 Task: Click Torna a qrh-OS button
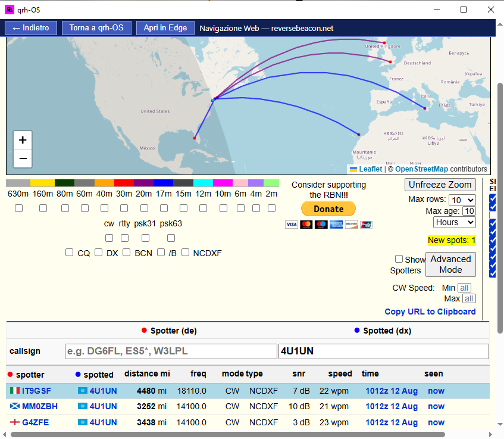[x=96, y=28]
